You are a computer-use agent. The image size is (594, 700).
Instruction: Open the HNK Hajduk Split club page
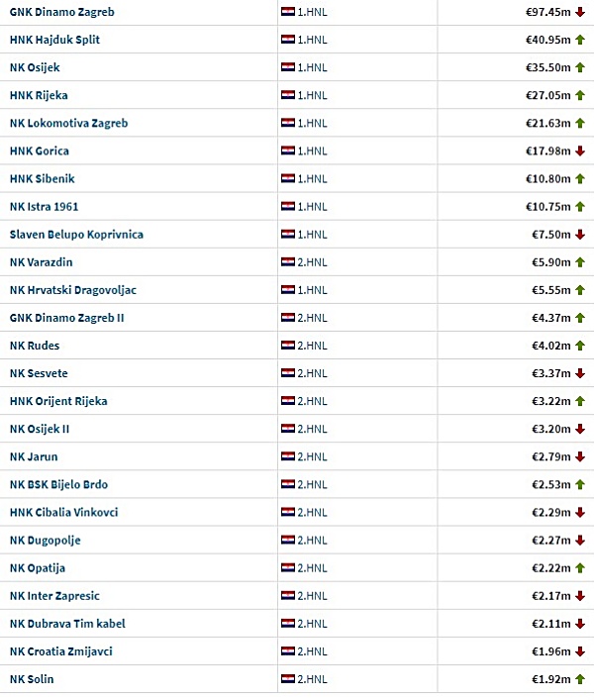tap(54, 40)
